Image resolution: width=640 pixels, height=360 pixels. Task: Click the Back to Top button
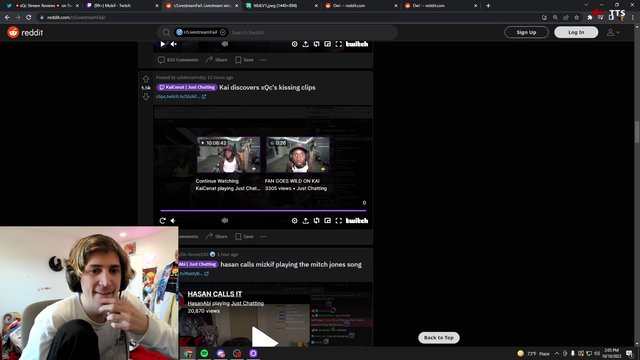pyautogui.click(x=439, y=338)
